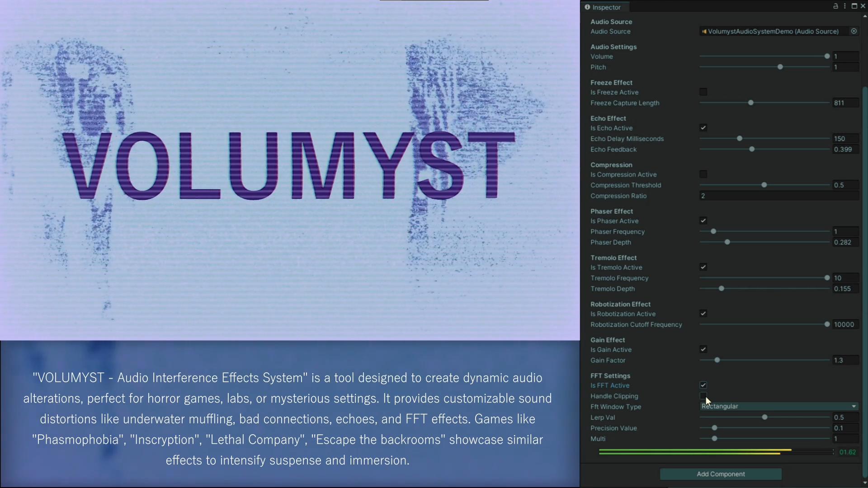This screenshot has height=488, width=868.
Task: Click the Audio Source object picker circle
Action: [854, 31]
